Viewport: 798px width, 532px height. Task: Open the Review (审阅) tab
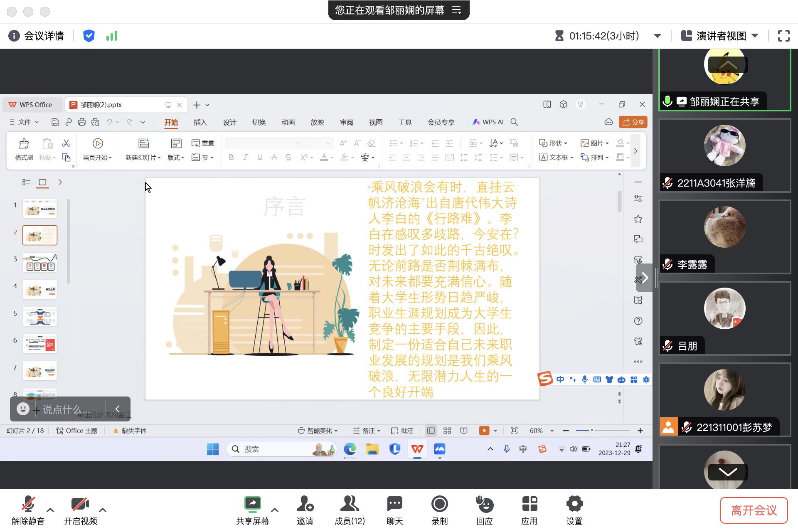(347, 122)
